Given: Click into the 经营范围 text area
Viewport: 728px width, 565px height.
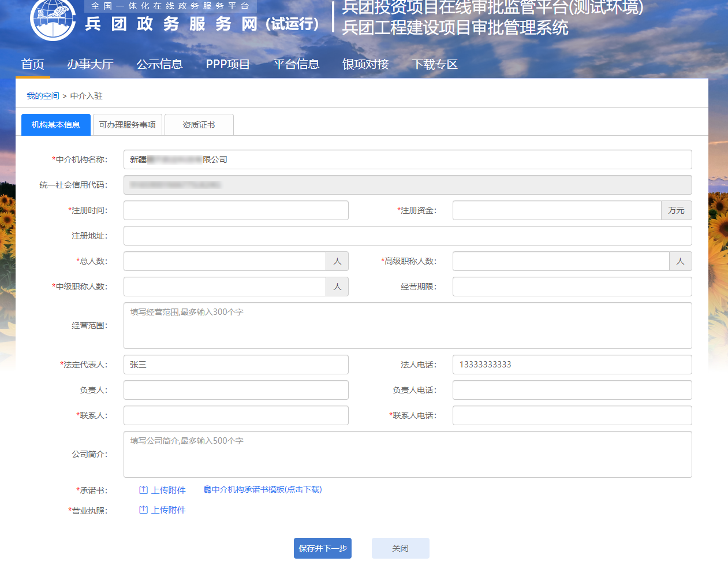Looking at the screenshot, I should [x=407, y=325].
